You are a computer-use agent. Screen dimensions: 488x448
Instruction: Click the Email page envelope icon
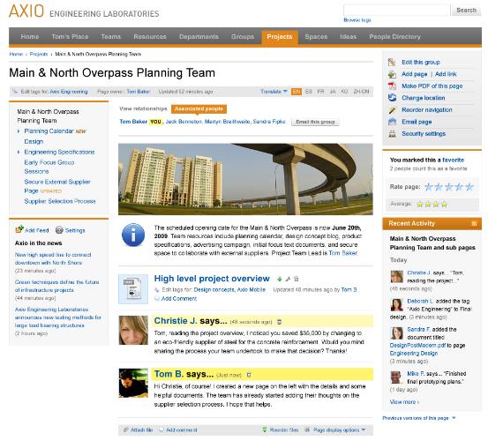click(x=392, y=122)
